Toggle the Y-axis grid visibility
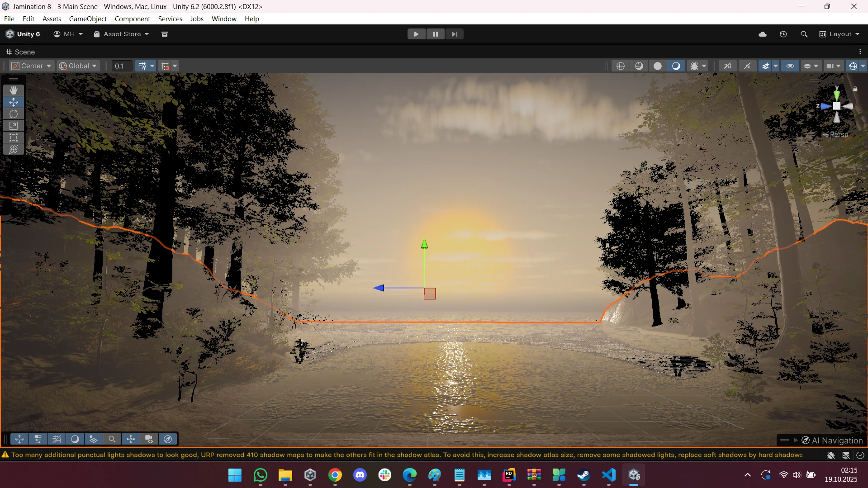 (142, 66)
